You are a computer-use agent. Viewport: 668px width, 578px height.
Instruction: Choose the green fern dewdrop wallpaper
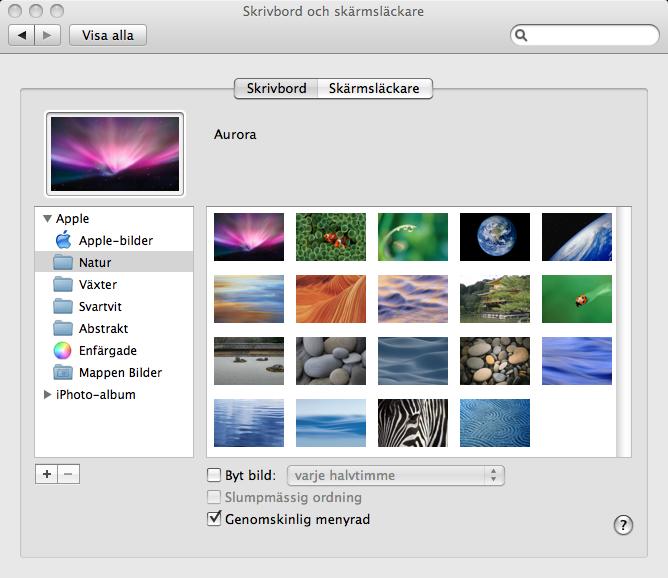pos(413,237)
